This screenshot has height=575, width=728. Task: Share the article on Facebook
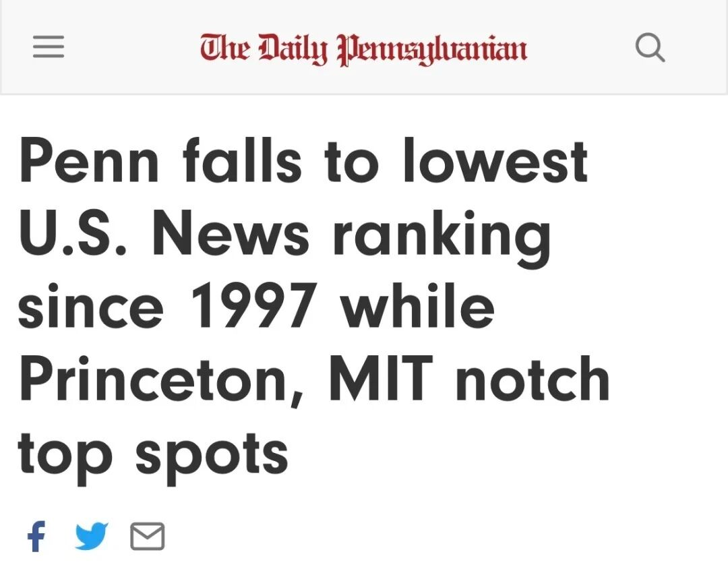pyautogui.click(x=36, y=537)
